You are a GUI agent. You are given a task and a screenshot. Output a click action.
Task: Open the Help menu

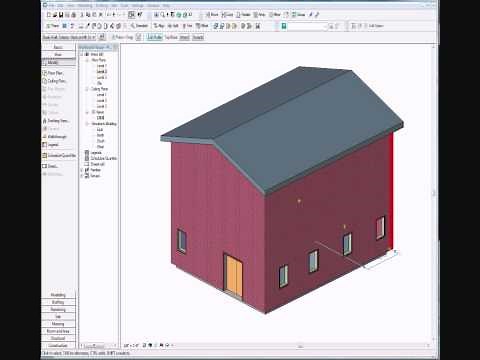pyautogui.click(x=166, y=6)
